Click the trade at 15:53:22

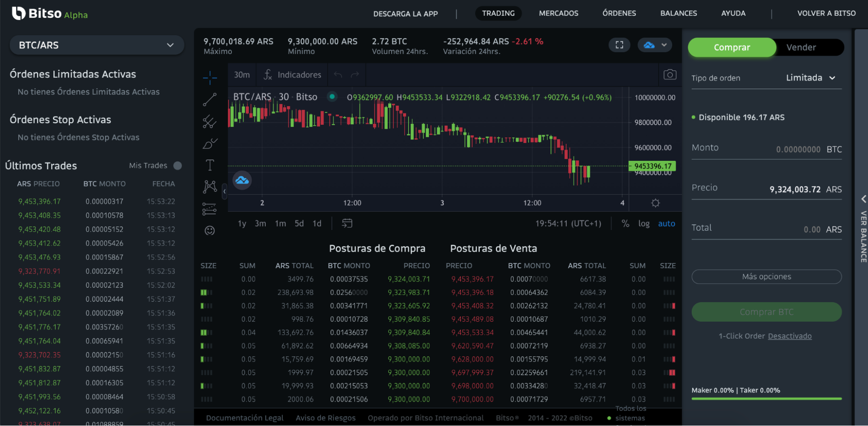[x=96, y=202]
